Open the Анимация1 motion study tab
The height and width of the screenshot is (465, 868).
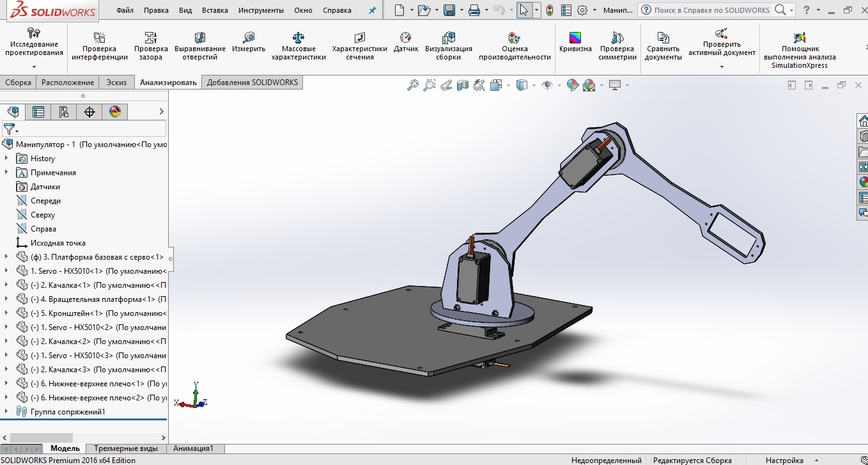(x=193, y=449)
